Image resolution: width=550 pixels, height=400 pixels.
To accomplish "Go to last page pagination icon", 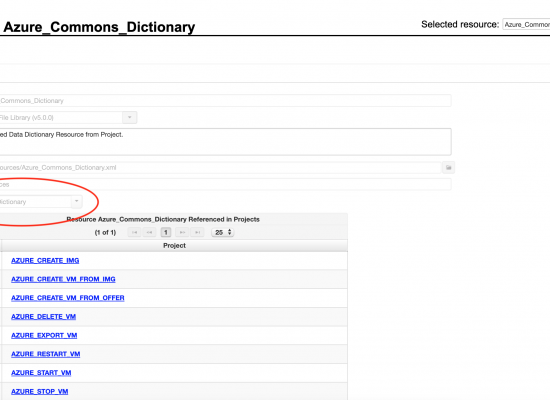I will coord(197,232).
